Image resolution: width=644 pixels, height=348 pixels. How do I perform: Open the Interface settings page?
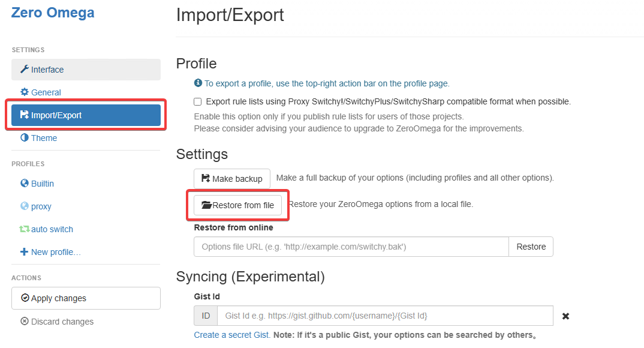point(86,70)
